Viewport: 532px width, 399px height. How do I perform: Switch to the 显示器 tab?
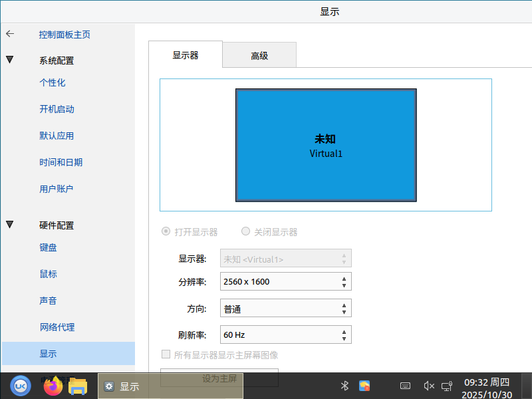186,55
